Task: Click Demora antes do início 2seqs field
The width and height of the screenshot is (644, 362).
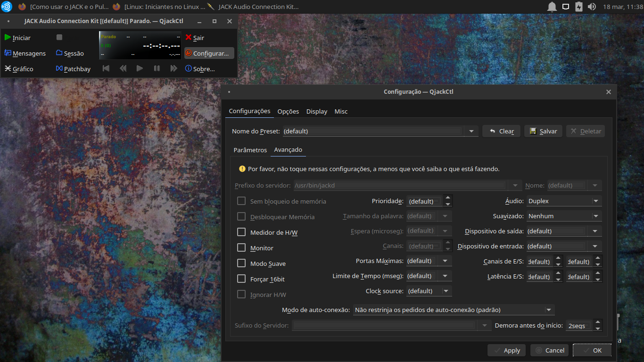Action: pos(579,326)
